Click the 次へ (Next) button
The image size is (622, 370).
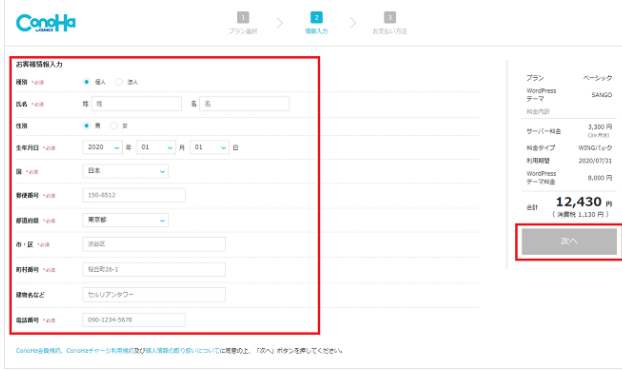pyautogui.click(x=569, y=241)
